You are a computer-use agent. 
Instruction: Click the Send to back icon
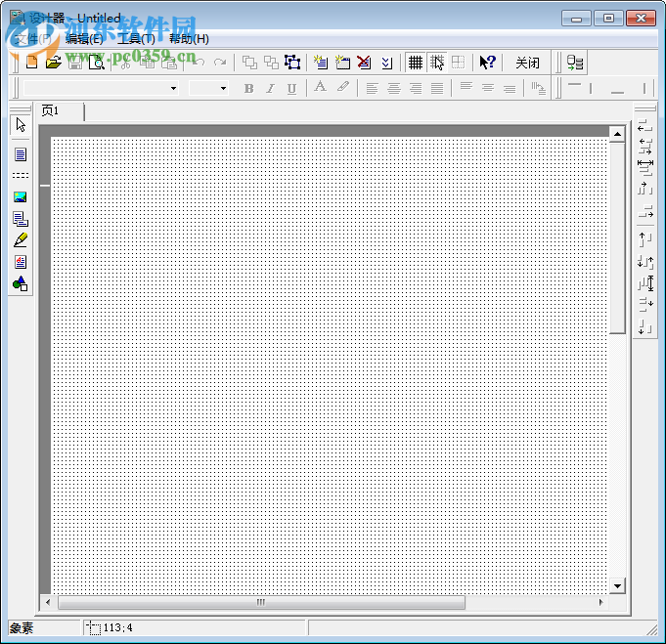pyautogui.click(x=271, y=63)
